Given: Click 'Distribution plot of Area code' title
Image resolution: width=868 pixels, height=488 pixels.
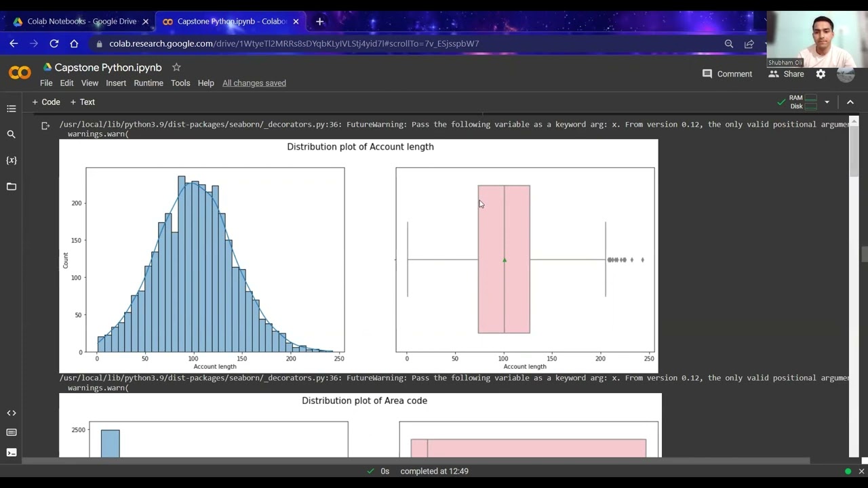Looking at the screenshot, I should [364, 401].
